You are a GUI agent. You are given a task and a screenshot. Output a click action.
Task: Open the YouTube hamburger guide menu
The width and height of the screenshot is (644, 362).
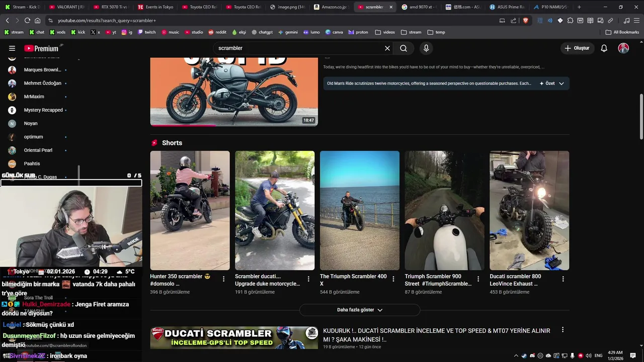click(x=12, y=48)
